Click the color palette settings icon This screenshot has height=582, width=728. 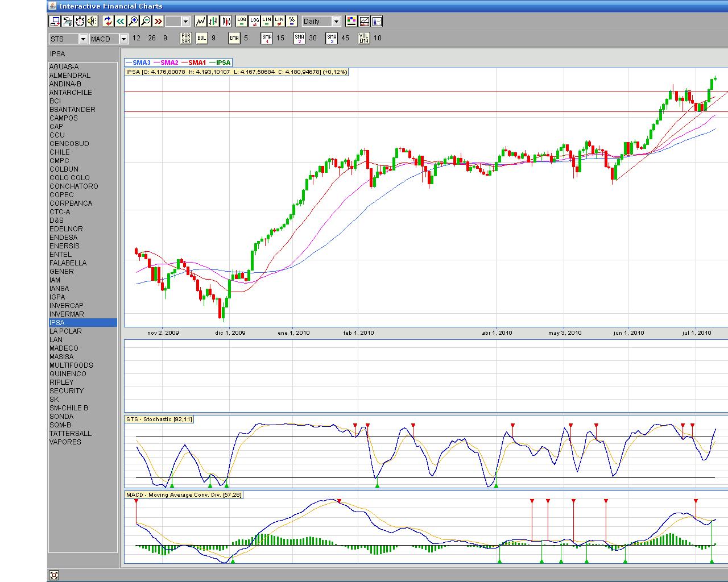[351, 21]
